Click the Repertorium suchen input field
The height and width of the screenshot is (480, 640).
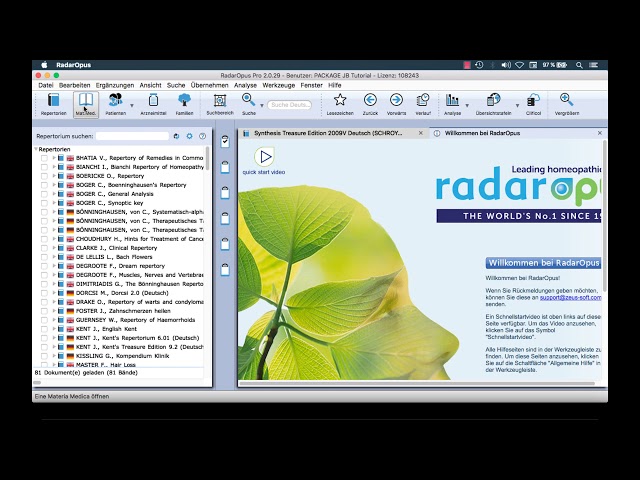132,136
